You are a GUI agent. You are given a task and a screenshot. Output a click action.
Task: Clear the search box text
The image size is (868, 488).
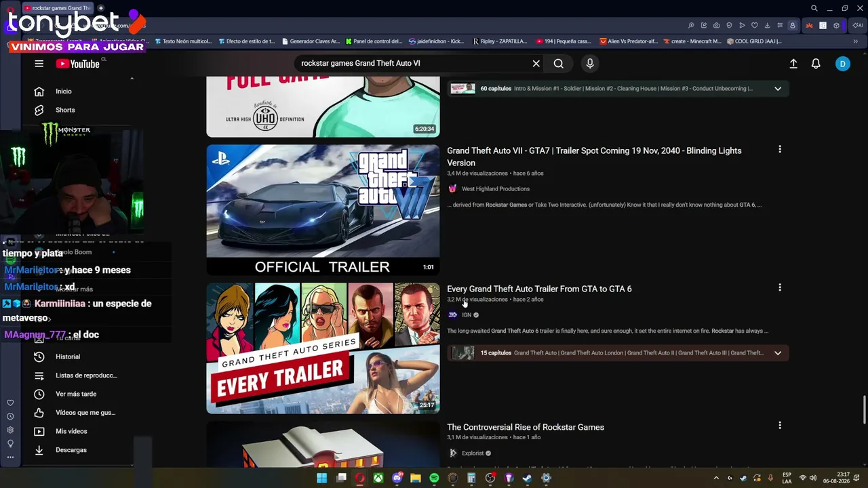(536, 64)
